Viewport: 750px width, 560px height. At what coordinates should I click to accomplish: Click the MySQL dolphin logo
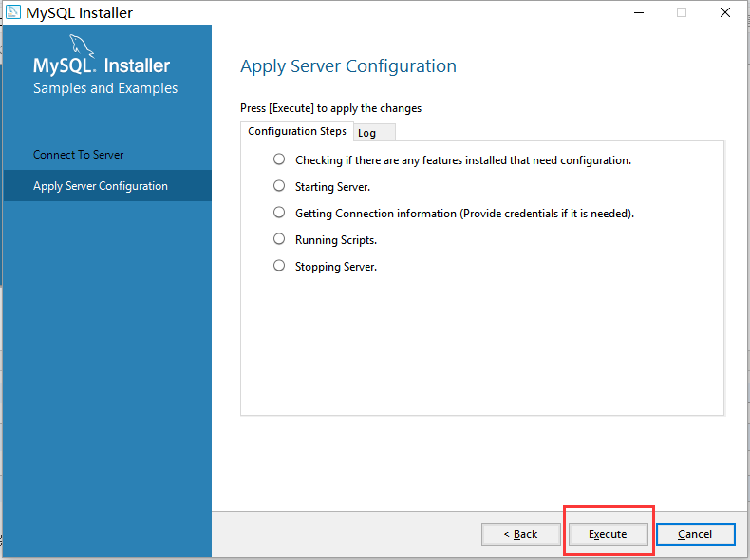(x=82, y=46)
